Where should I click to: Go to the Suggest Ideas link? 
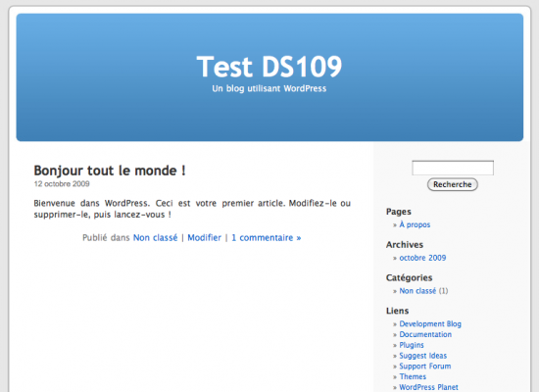coord(422,356)
